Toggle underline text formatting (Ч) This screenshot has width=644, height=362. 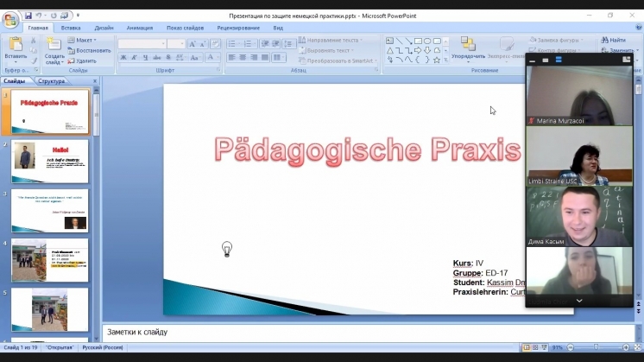pyautogui.click(x=146, y=58)
